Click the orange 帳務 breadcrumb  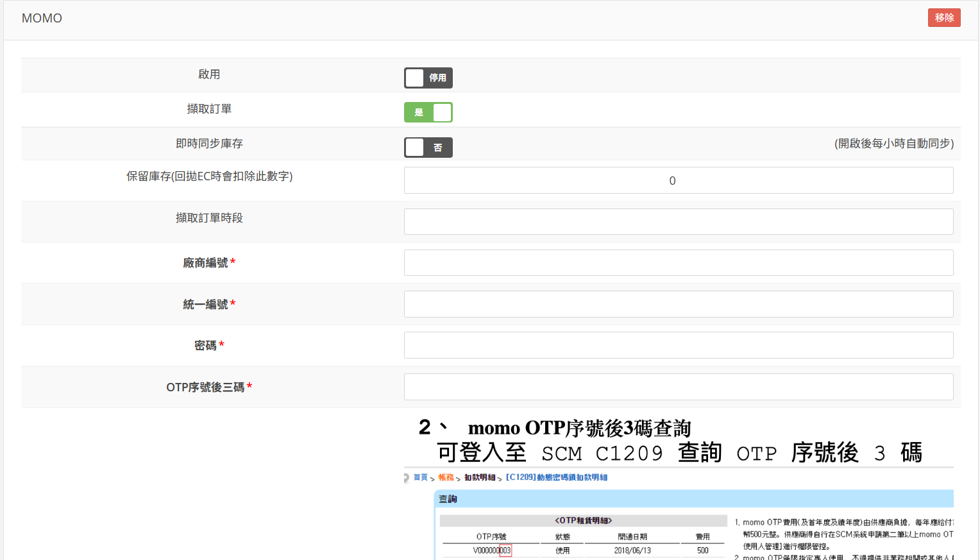click(x=446, y=477)
